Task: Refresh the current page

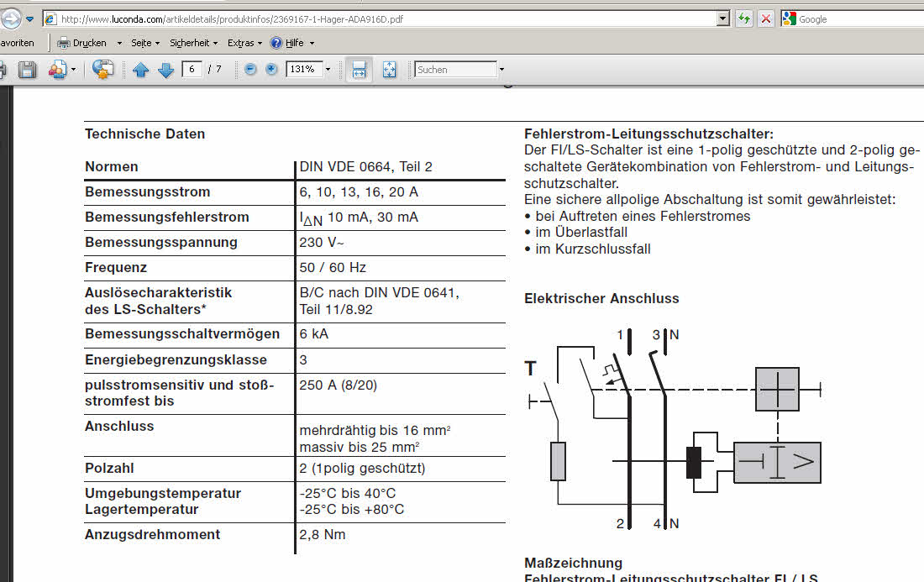Action: click(744, 18)
